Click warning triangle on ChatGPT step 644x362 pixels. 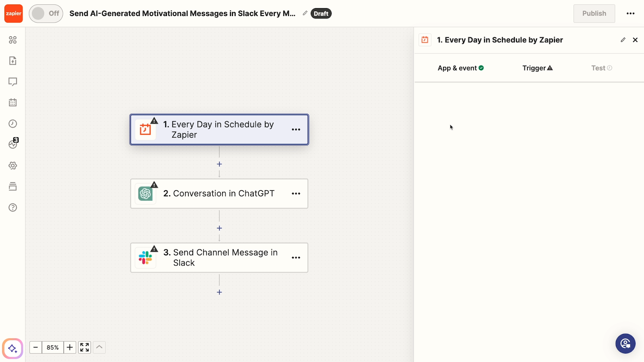(154, 185)
